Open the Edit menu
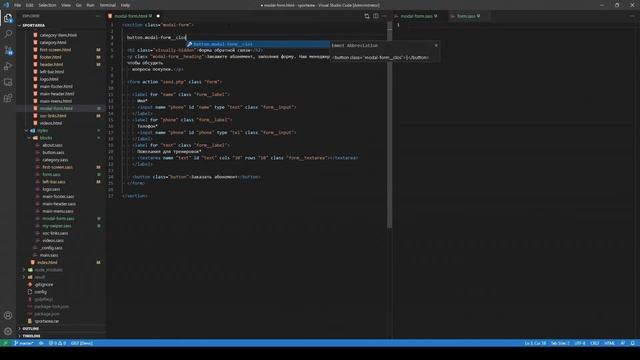Image resolution: width=640 pixels, height=360 pixels. click(x=29, y=5)
